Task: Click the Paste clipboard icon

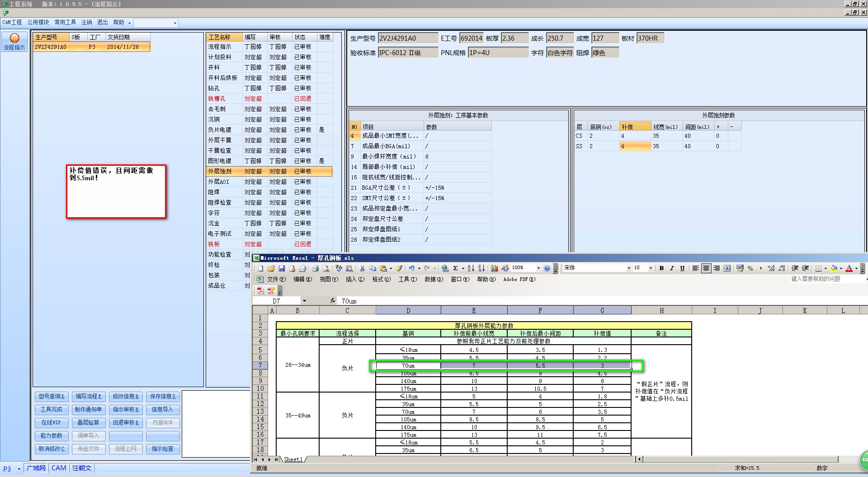Action: 383,268
